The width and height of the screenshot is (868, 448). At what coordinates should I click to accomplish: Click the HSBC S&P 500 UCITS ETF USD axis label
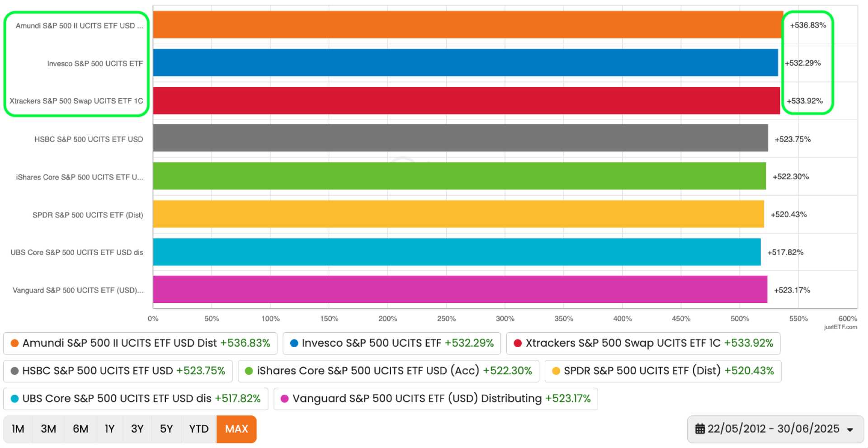point(89,140)
